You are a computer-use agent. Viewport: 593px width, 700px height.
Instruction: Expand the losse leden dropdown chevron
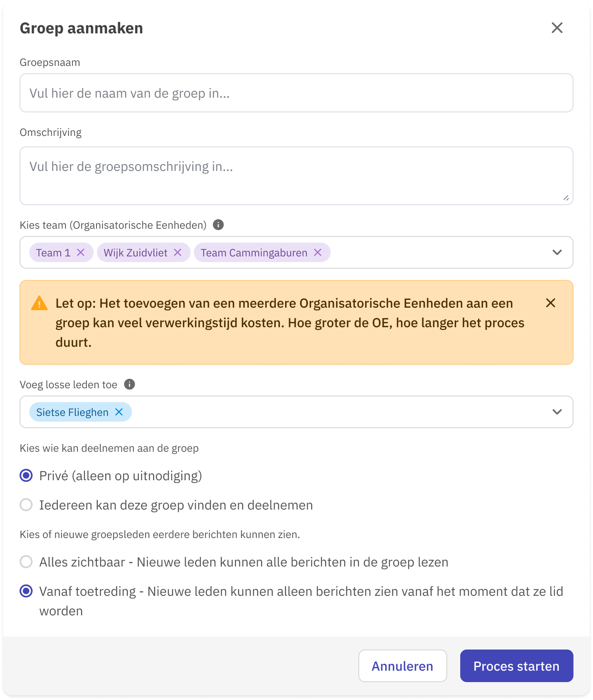pos(557,412)
